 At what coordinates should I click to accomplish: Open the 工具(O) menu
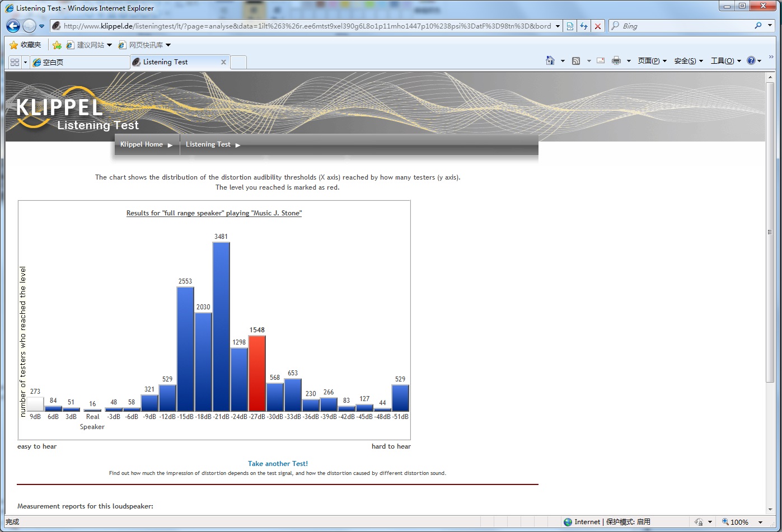coord(725,60)
